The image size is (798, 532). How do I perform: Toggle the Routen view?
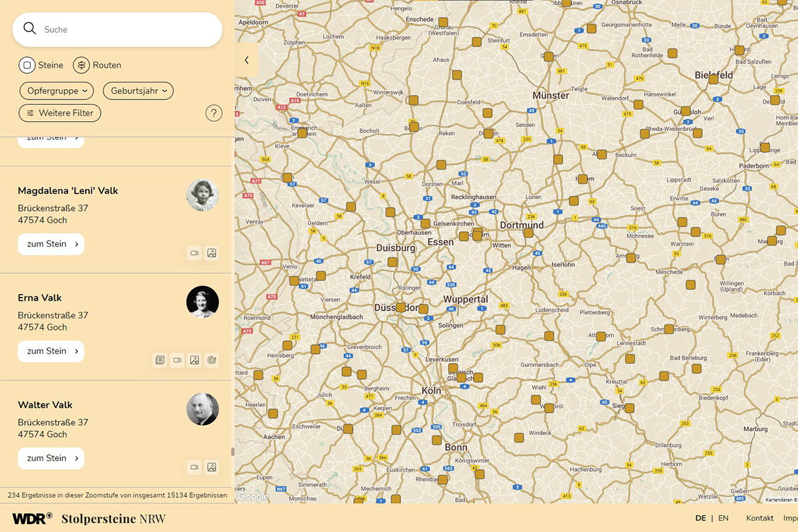coord(97,65)
